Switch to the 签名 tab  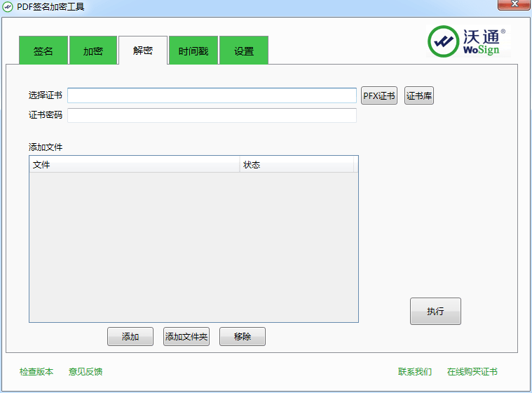43,51
